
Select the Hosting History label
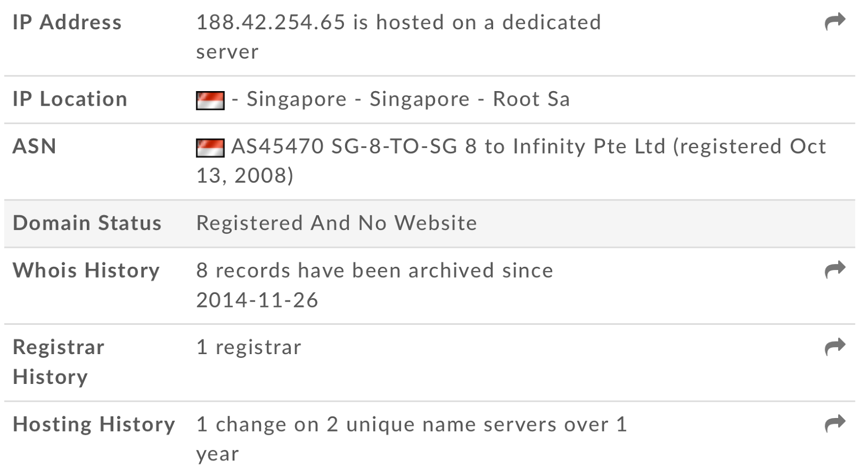click(93, 425)
